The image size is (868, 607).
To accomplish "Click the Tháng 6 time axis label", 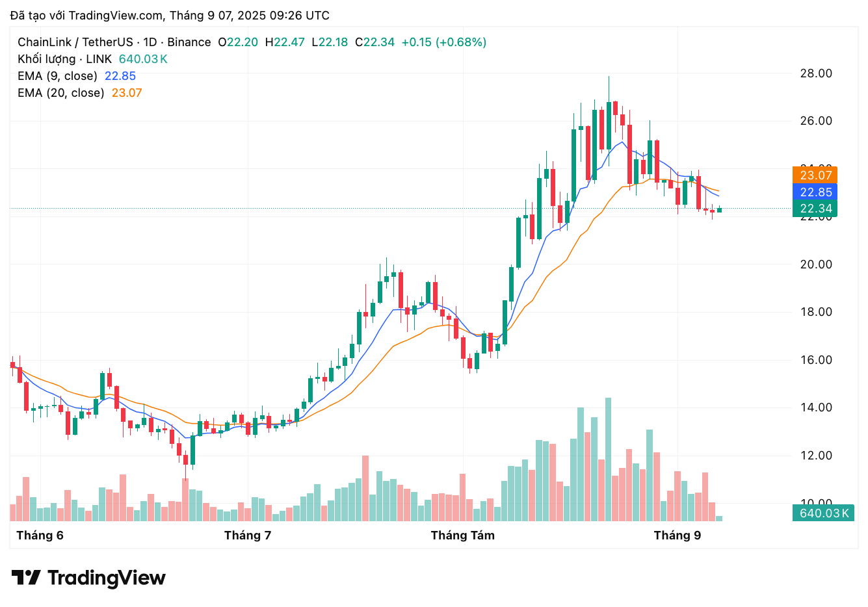I will (x=40, y=536).
